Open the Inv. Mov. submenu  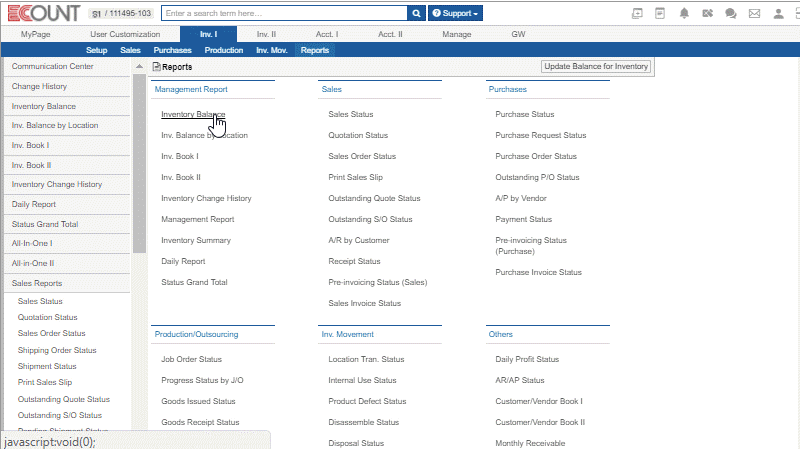pyautogui.click(x=272, y=50)
